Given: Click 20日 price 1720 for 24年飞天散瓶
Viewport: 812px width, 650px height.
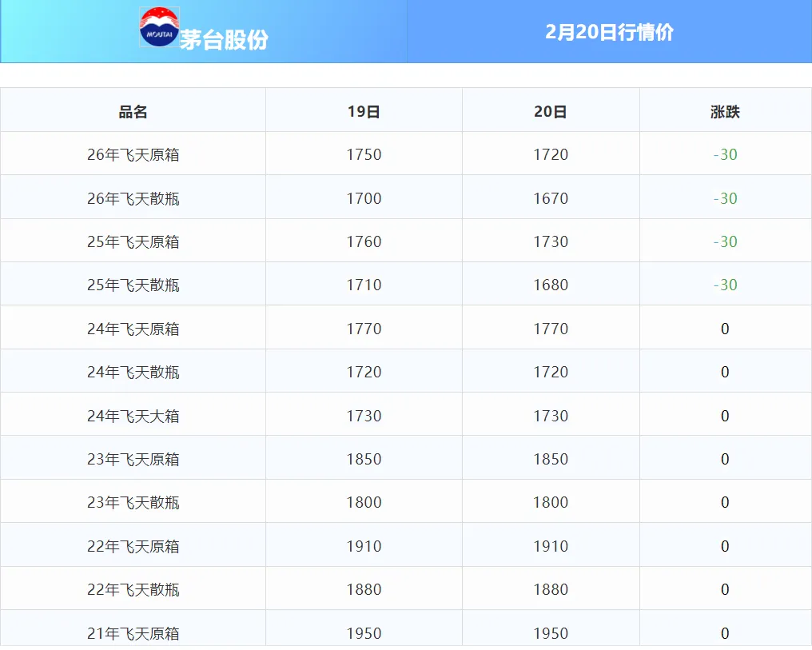Looking at the screenshot, I should tap(551, 372).
